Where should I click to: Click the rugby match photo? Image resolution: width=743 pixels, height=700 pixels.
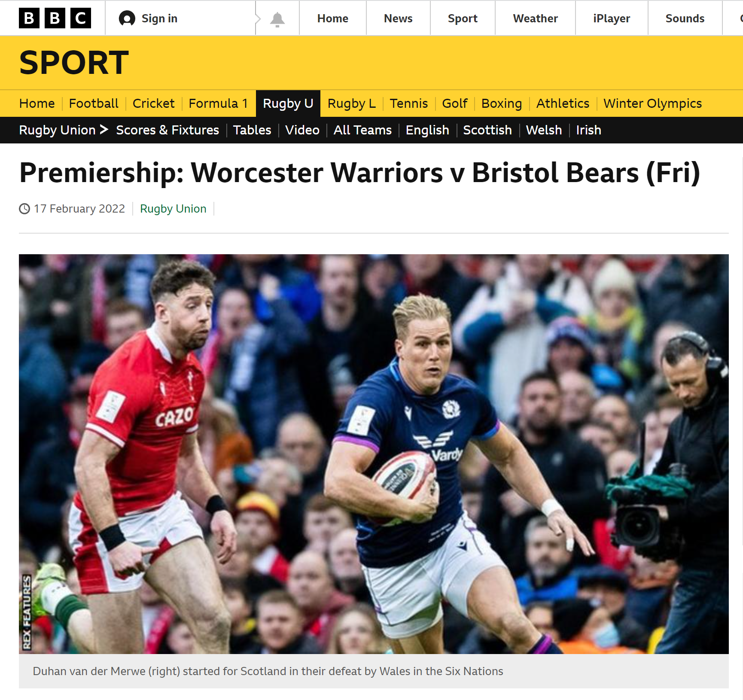pos(374,454)
